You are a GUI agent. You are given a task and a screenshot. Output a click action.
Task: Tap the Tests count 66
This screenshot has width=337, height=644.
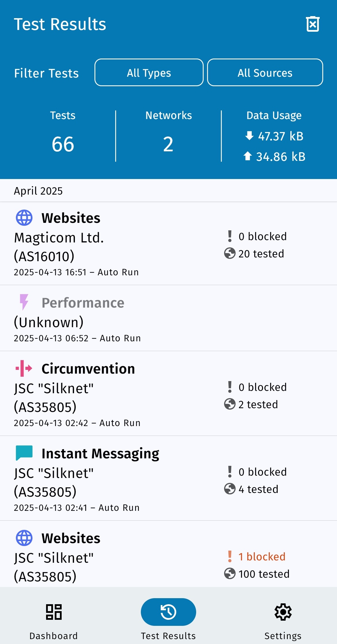[x=63, y=144]
